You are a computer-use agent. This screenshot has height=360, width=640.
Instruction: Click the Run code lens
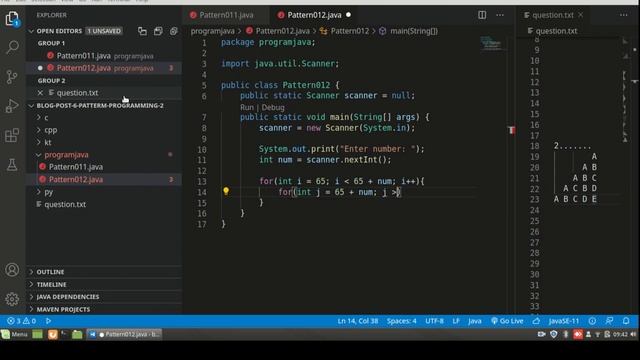[x=247, y=107]
